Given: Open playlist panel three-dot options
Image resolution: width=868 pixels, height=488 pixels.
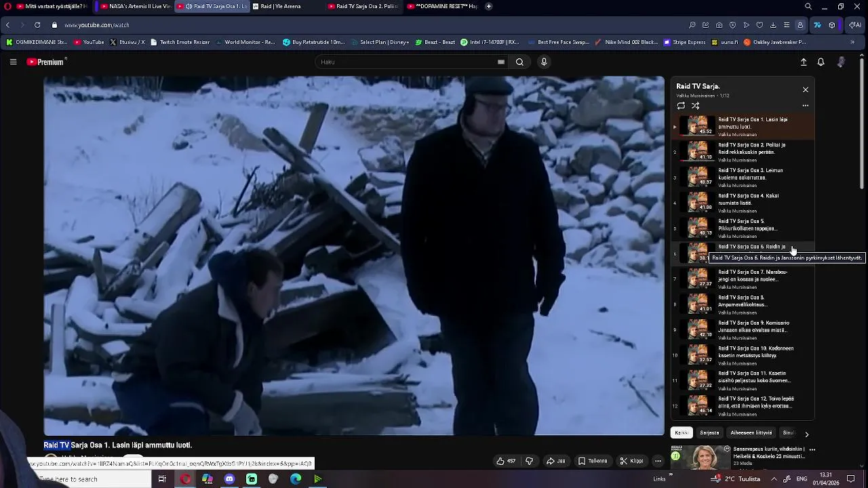Looking at the screenshot, I should coord(806,106).
